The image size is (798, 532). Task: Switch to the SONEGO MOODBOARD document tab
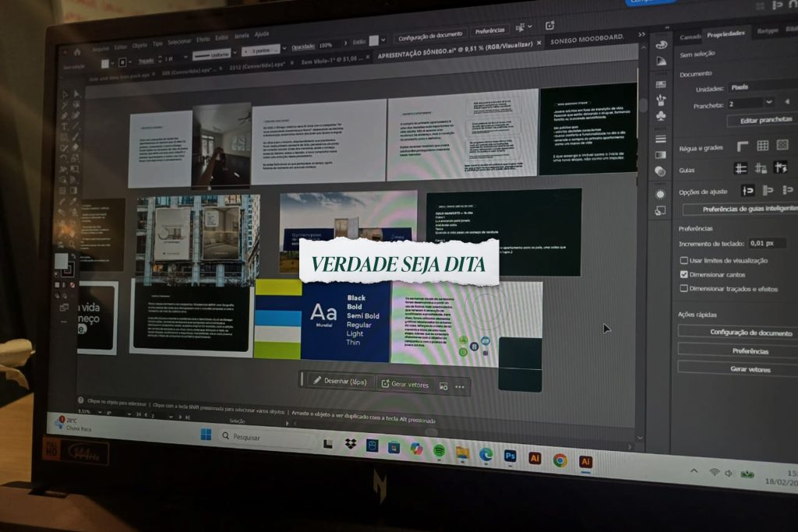587,39
